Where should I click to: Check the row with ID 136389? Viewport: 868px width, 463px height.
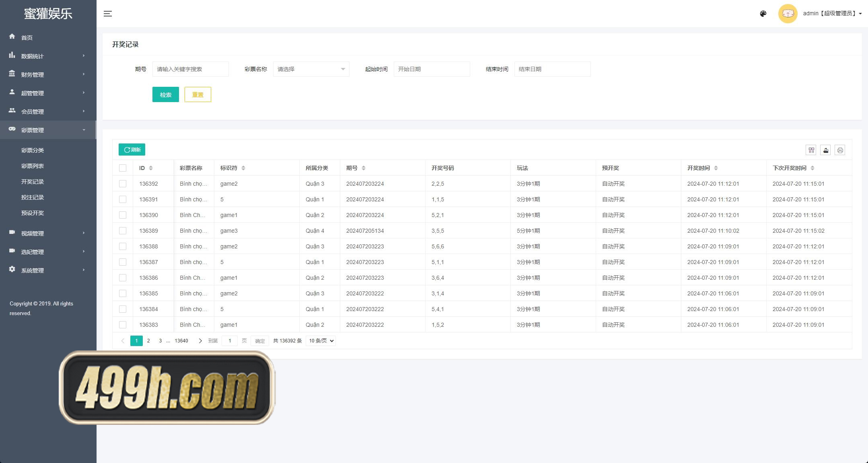point(123,231)
